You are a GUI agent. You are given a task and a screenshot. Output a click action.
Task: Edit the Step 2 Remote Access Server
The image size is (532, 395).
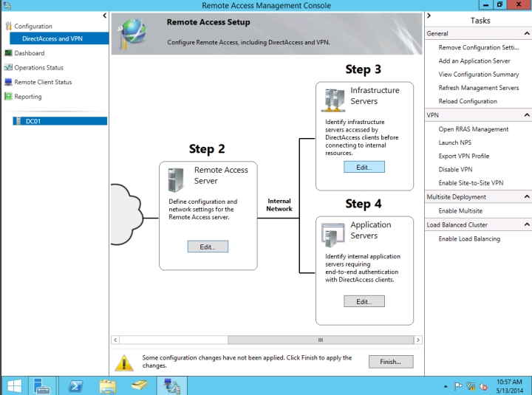point(208,247)
